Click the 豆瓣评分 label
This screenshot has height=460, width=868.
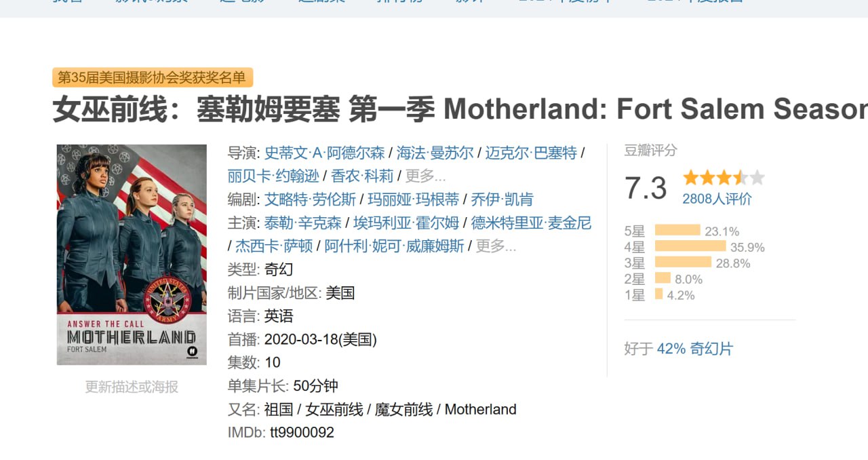point(651,151)
